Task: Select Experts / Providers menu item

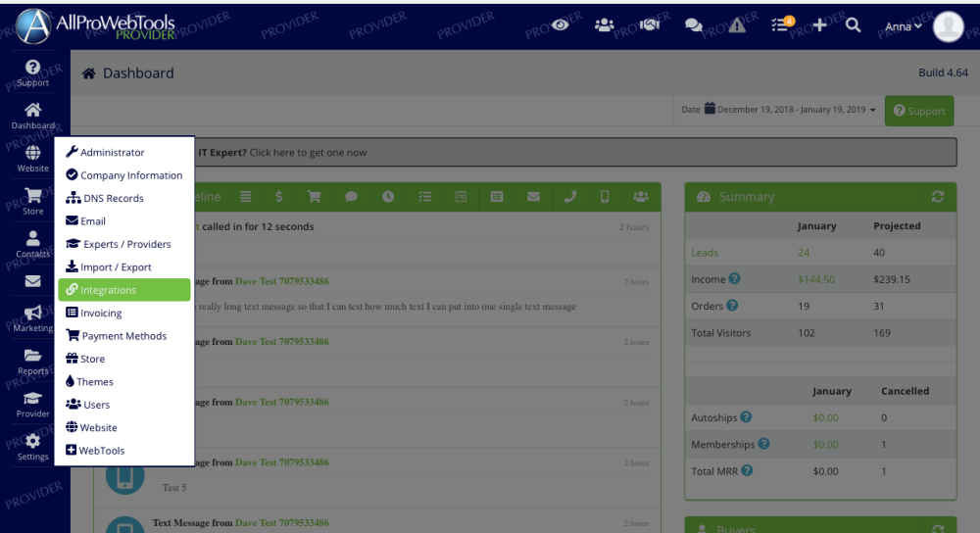Action: tap(124, 244)
